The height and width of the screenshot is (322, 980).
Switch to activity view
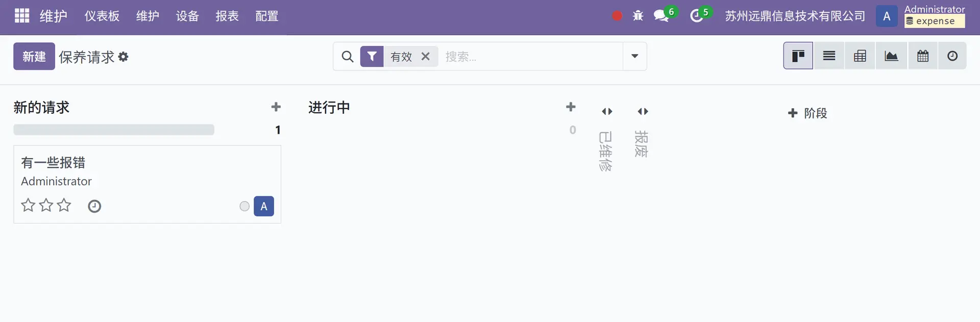pyautogui.click(x=952, y=56)
